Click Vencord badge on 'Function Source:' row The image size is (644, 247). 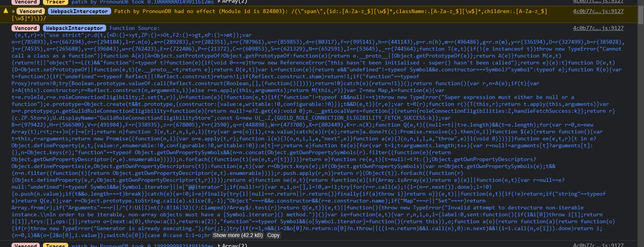[26, 28]
